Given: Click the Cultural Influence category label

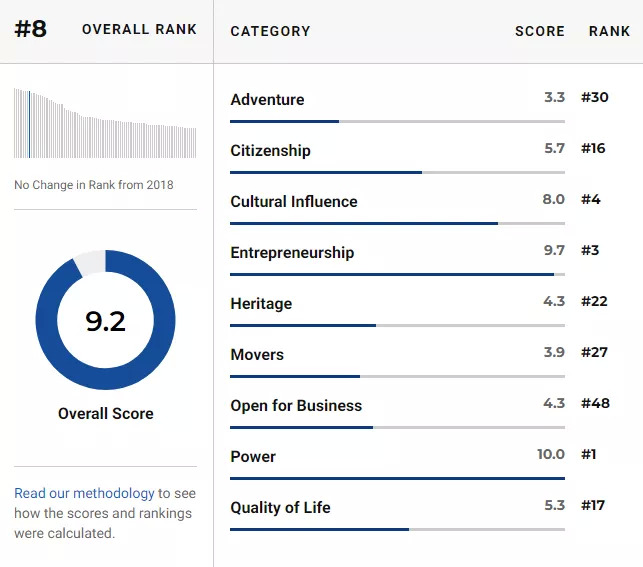Looking at the screenshot, I should (x=293, y=201).
